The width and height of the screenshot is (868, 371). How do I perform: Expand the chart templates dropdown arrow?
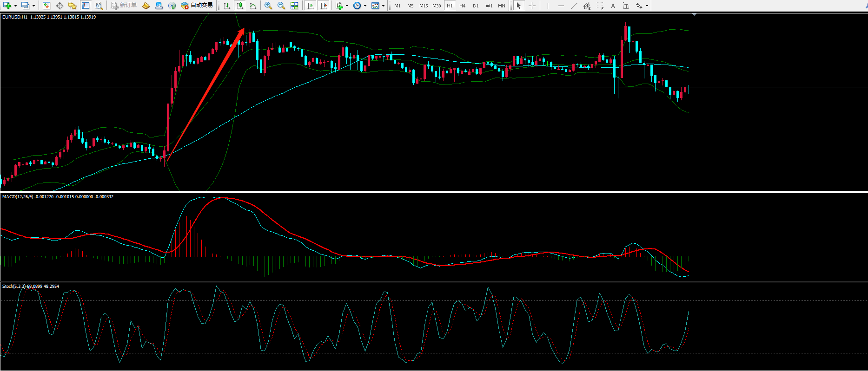coord(383,6)
